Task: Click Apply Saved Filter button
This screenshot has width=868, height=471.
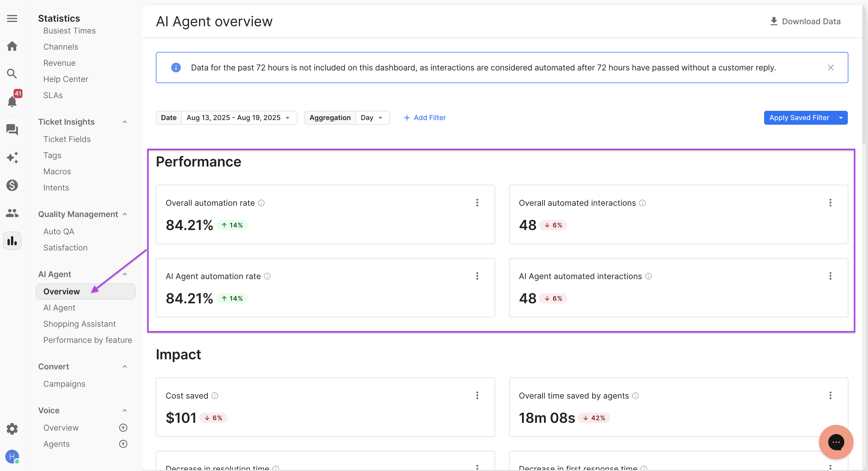Action: click(799, 117)
